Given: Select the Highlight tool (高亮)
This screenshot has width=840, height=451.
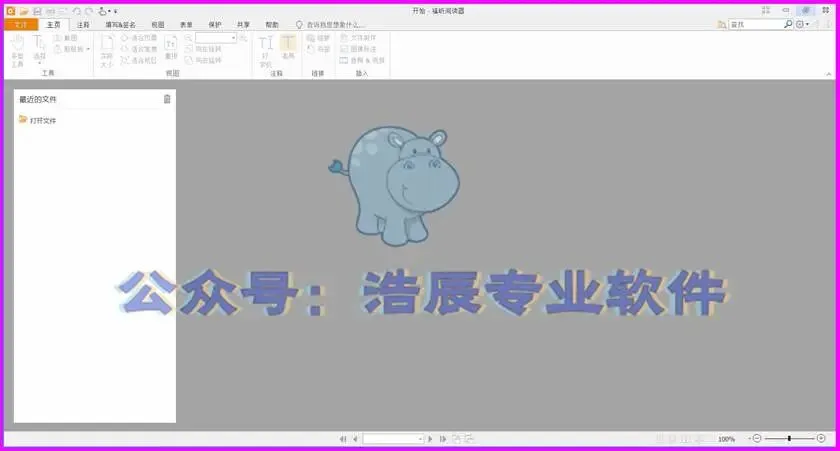Looking at the screenshot, I should [x=288, y=47].
